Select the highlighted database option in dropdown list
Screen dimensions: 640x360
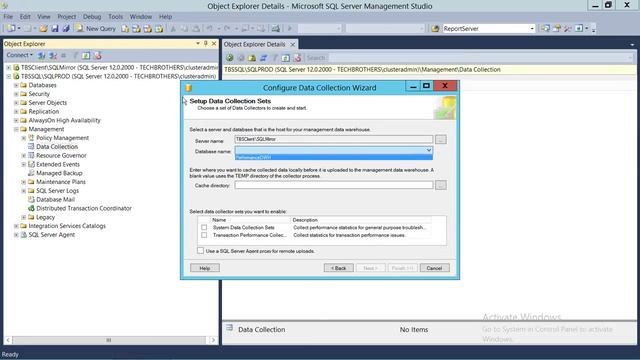click(x=333, y=157)
